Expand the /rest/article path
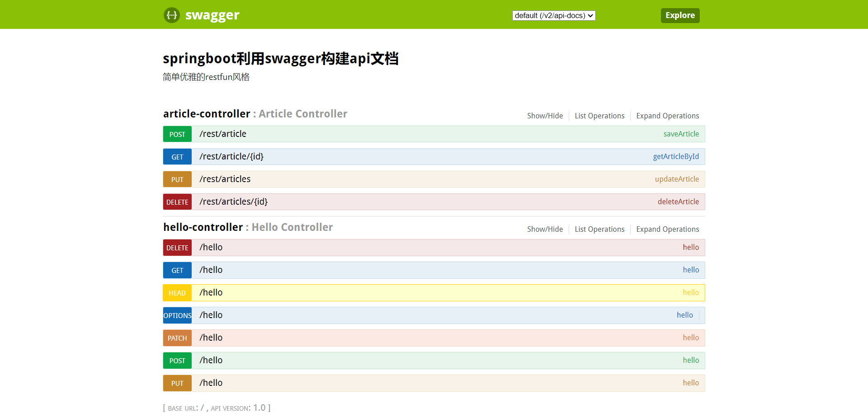The height and width of the screenshot is (417, 868). pyautogui.click(x=223, y=134)
